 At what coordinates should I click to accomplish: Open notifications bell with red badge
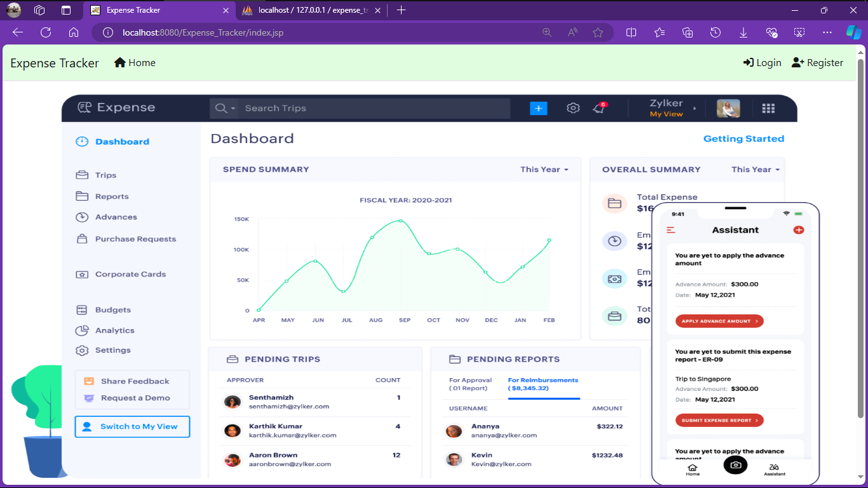point(599,108)
